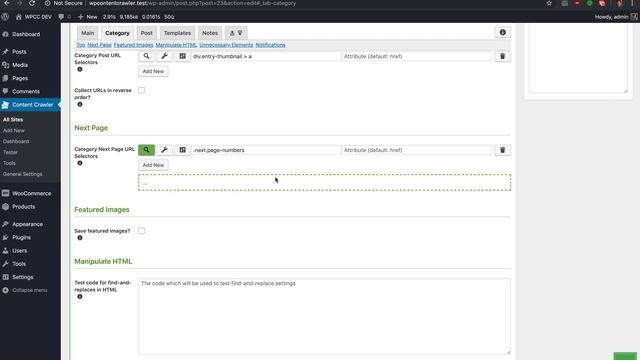640x360 pixels.
Task: Open WooCommerce in sidebar
Action: (30, 193)
